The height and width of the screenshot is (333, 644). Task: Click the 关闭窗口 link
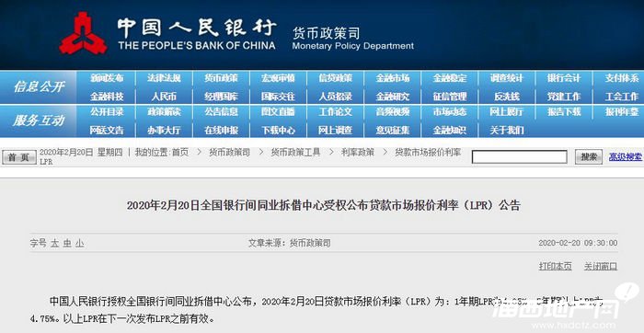pyautogui.click(x=601, y=266)
